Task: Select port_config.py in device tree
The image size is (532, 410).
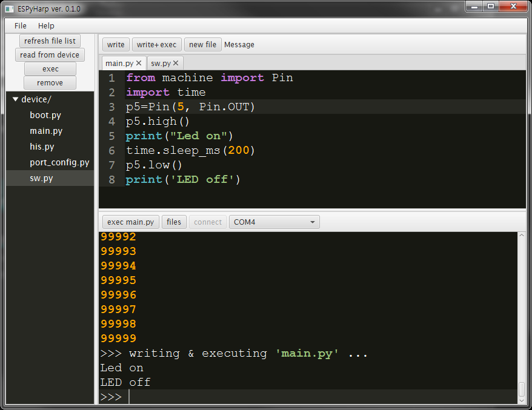Action: coord(50,162)
